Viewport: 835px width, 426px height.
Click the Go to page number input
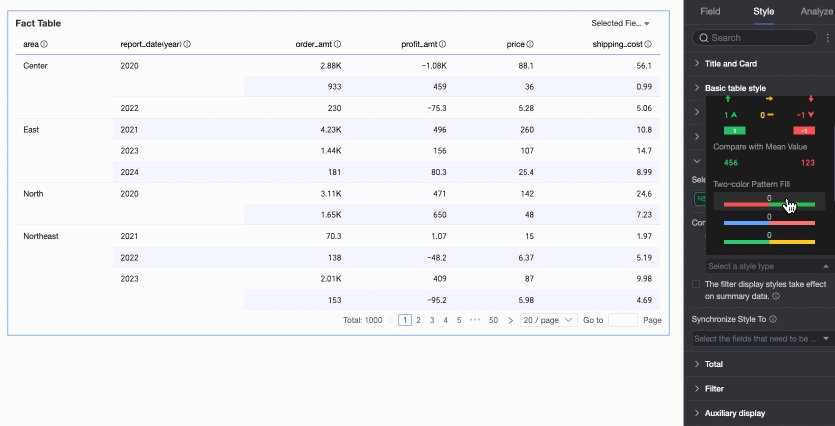coord(623,321)
